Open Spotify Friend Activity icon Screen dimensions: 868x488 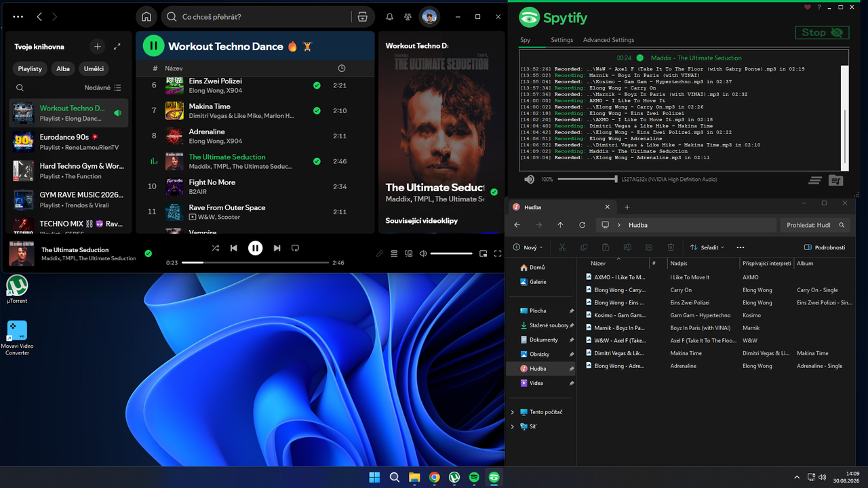408,17
